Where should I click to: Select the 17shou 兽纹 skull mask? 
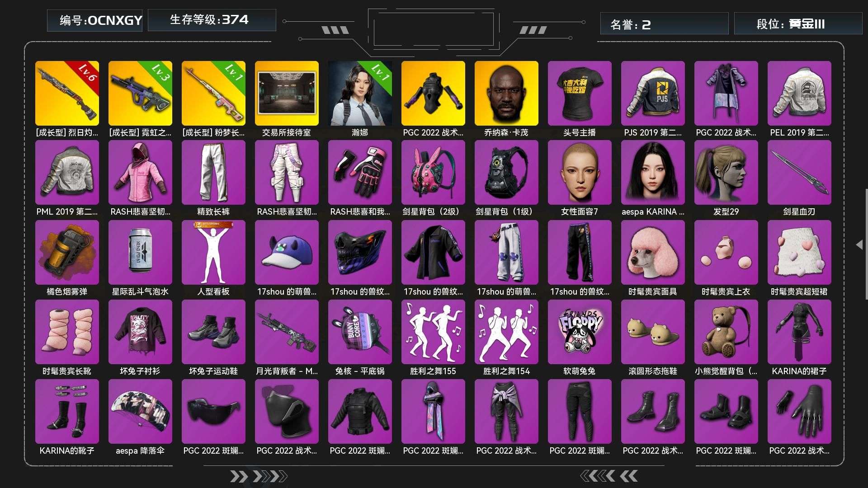pyautogui.click(x=360, y=252)
